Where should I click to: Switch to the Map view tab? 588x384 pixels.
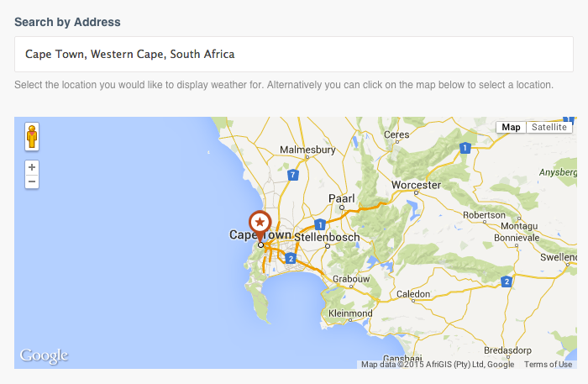tap(512, 127)
